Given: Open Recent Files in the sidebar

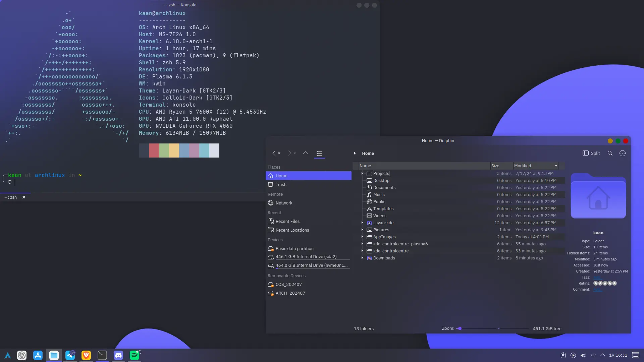Looking at the screenshot, I should click(309, 221).
